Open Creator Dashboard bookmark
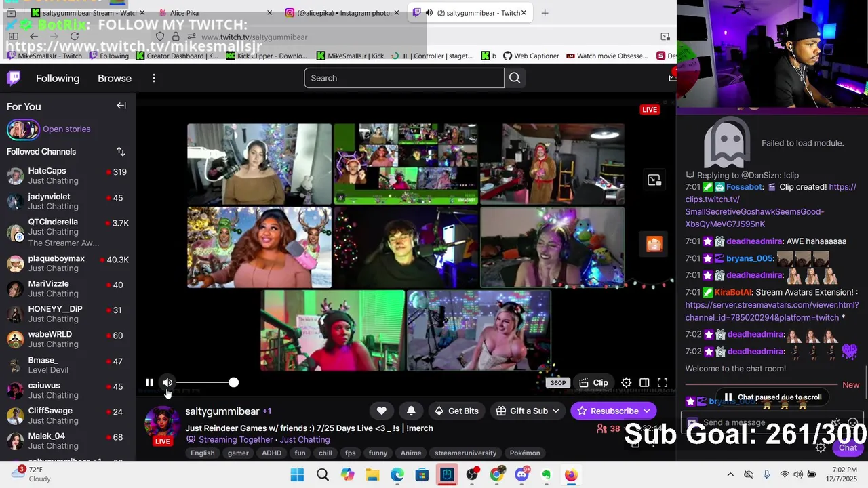 click(177, 56)
